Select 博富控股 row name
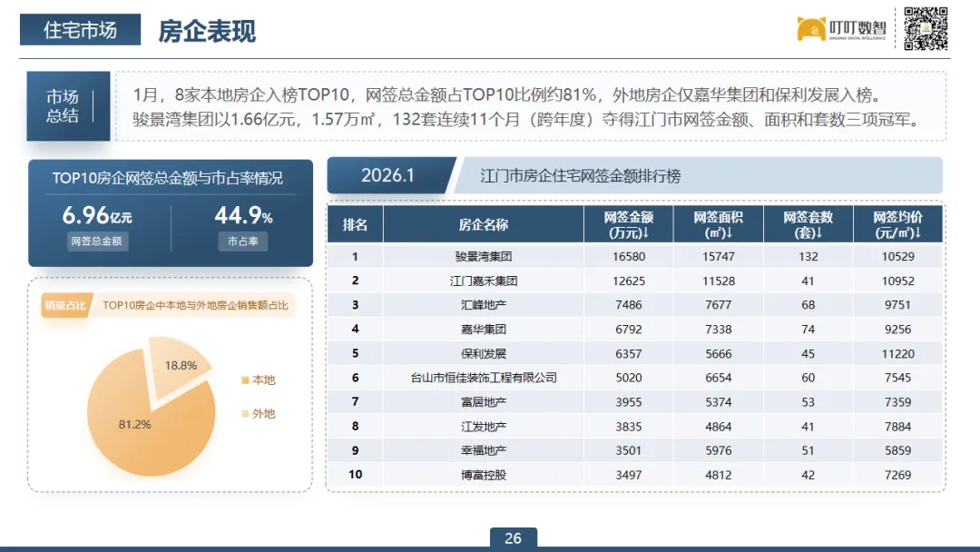Image resolution: width=980 pixels, height=552 pixels. [483, 475]
